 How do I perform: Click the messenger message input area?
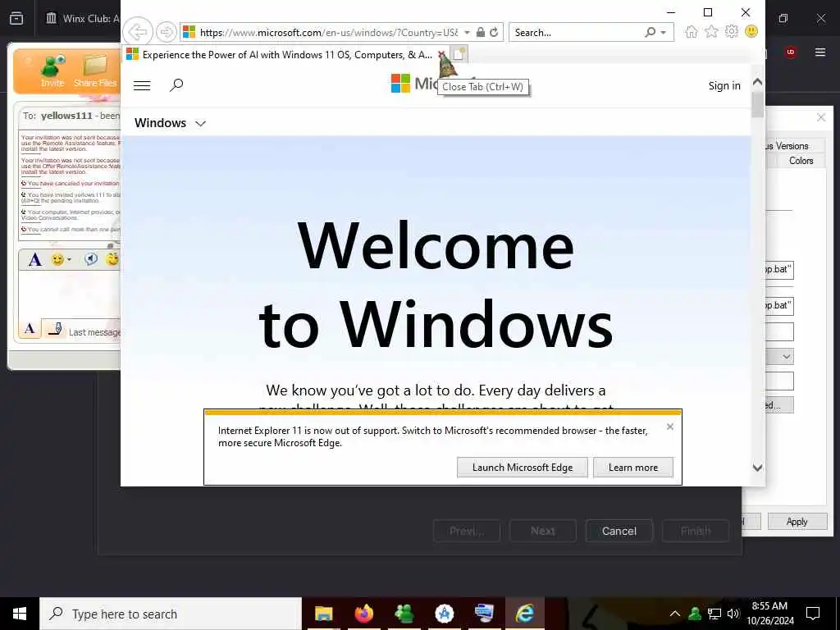pos(70,294)
